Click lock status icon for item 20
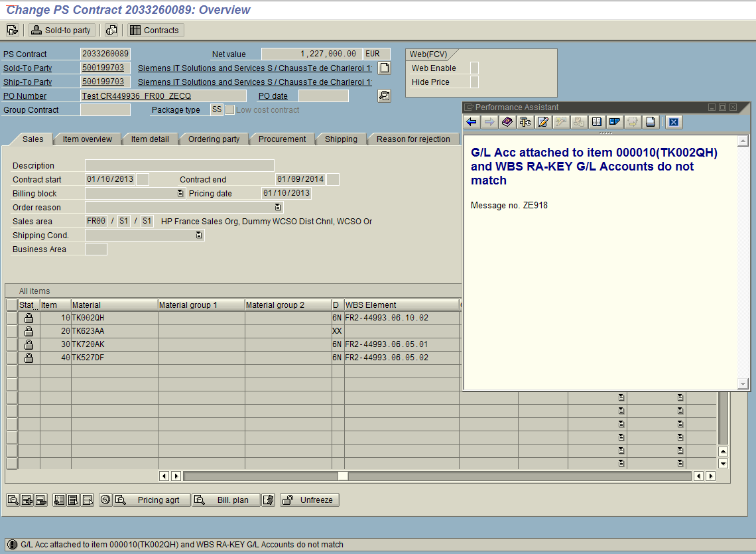 tap(29, 331)
